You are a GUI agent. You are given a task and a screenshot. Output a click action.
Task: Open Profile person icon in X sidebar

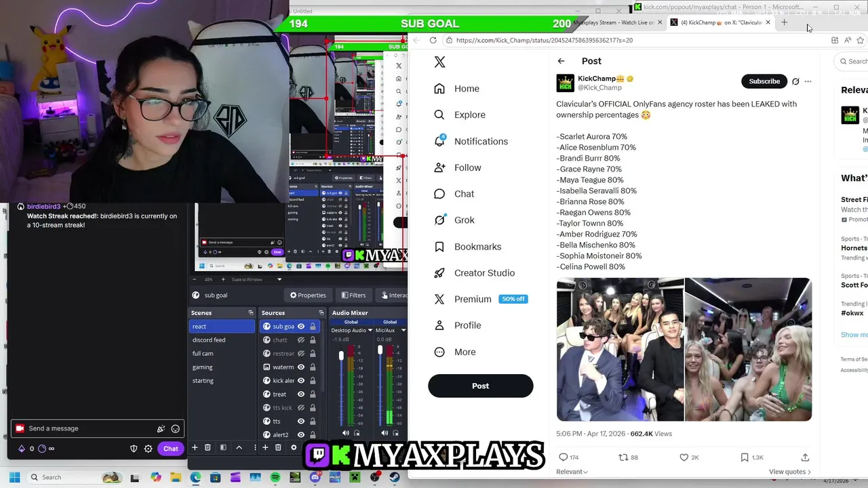coord(439,325)
